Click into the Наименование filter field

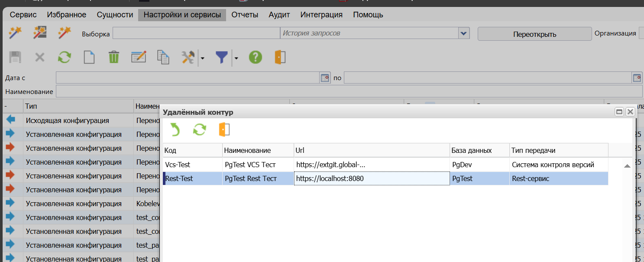pos(349,91)
